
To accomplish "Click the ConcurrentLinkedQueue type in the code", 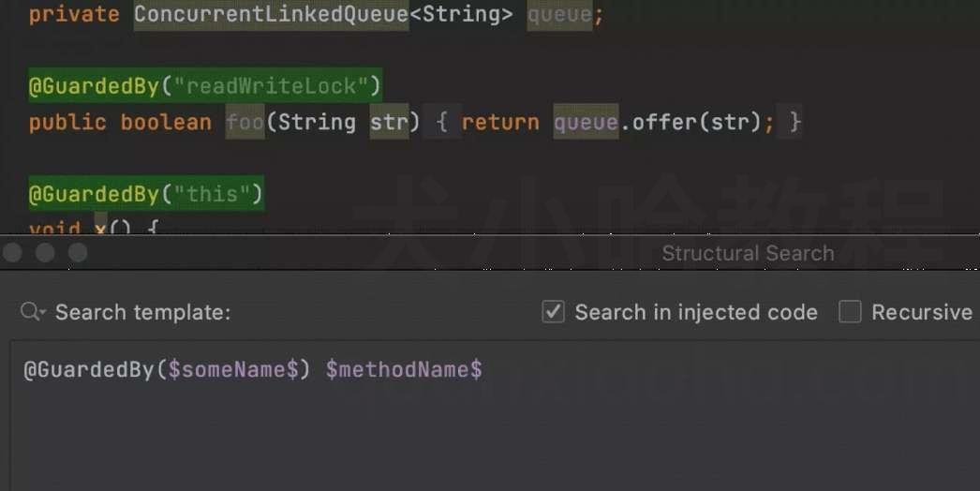I will pyautogui.click(x=272, y=14).
